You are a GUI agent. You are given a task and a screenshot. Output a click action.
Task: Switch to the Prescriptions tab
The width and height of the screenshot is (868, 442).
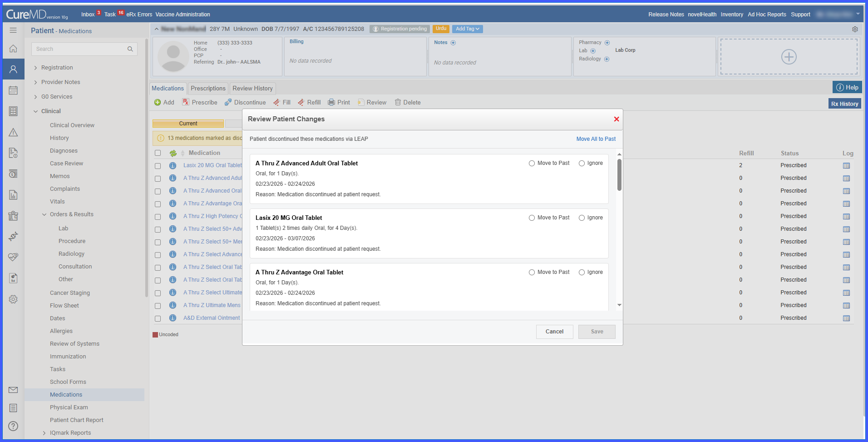pyautogui.click(x=208, y=88)
